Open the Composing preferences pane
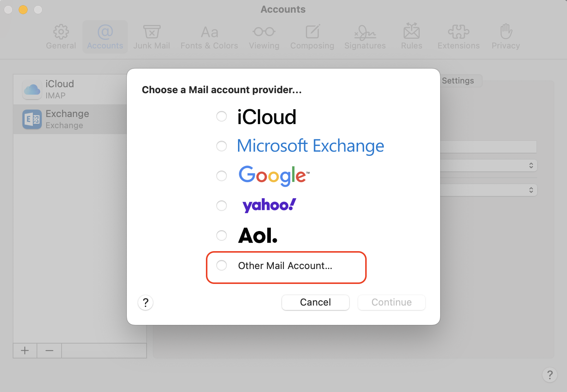 312,37
